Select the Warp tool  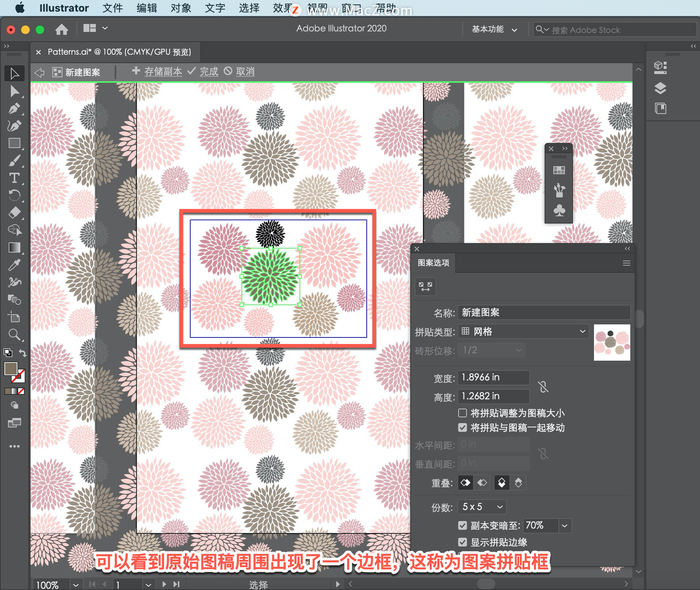point(15,282)
